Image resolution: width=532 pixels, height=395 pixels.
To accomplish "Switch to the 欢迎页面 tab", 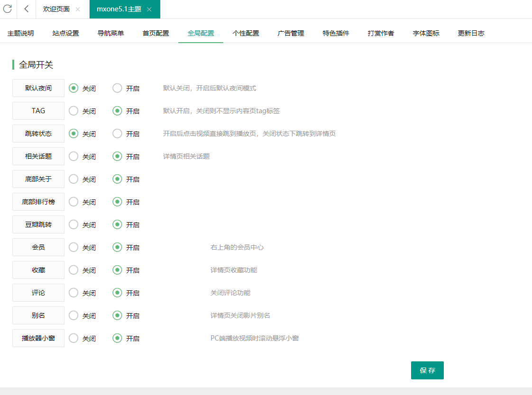I will tap(56, 9).
